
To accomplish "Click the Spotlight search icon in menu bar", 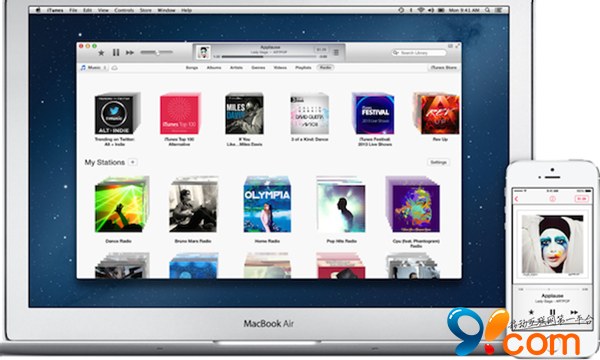I will [488, 10].
